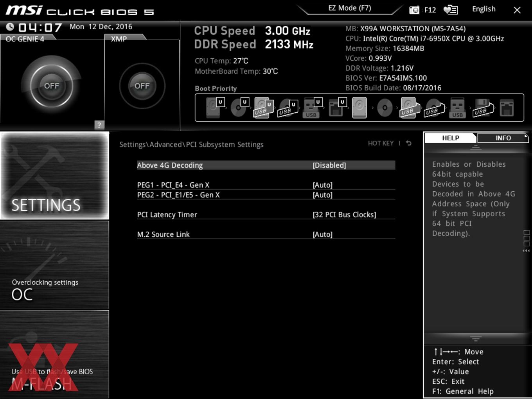Screen dimensions: 532x399
Task: Click the date Mon 12 Dec, 2016
Action: pyautogui.click(x=101, y=27)
